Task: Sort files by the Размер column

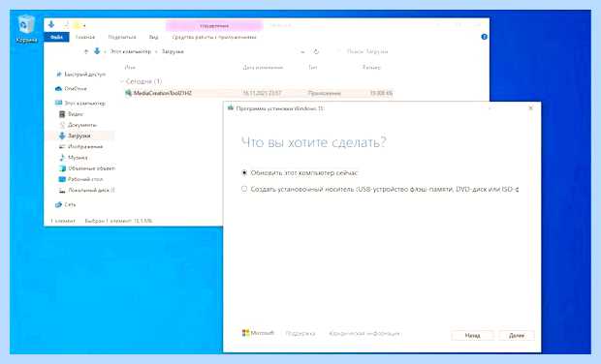Action: (x=371, y=68)
